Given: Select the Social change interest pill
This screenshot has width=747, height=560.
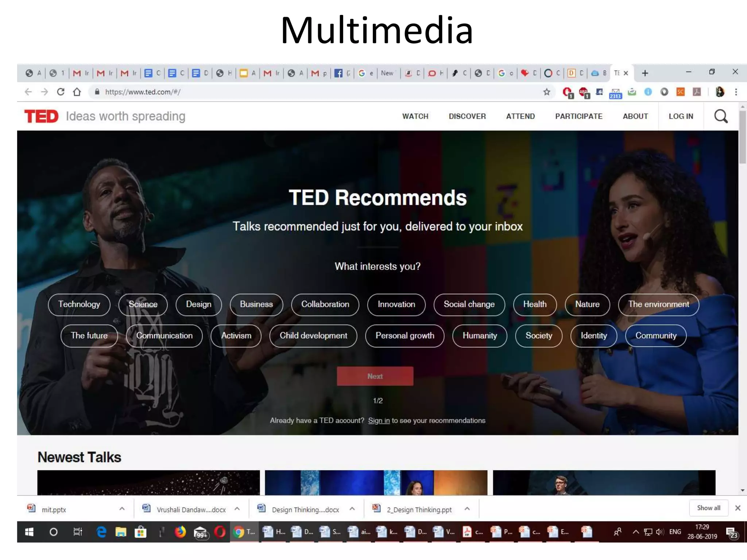Looking at the screenshot, I should tap(469, 304).
